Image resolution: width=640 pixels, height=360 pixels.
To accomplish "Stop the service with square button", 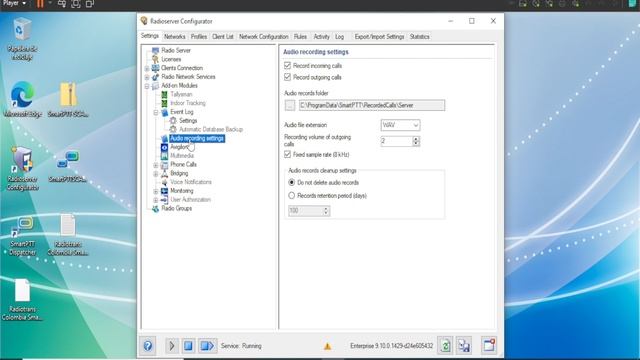I will tap(188, 346).
